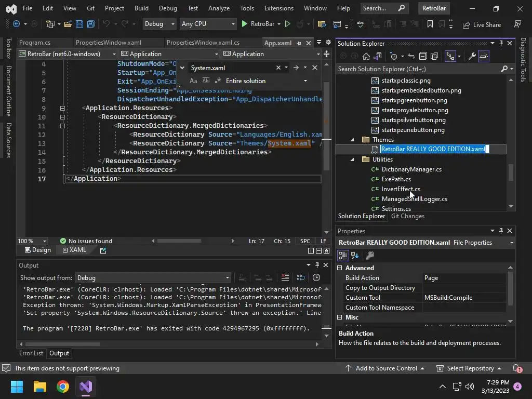The width and height of the screenshot is (532, 399).
Task: Click the Save All toolbar icon
Action: pyautogui.click(x=90, y=24)
